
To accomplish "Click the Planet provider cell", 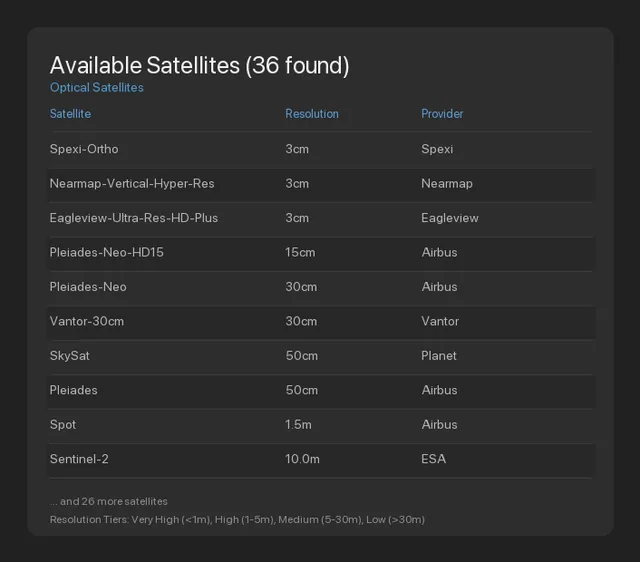I will 439,355.
